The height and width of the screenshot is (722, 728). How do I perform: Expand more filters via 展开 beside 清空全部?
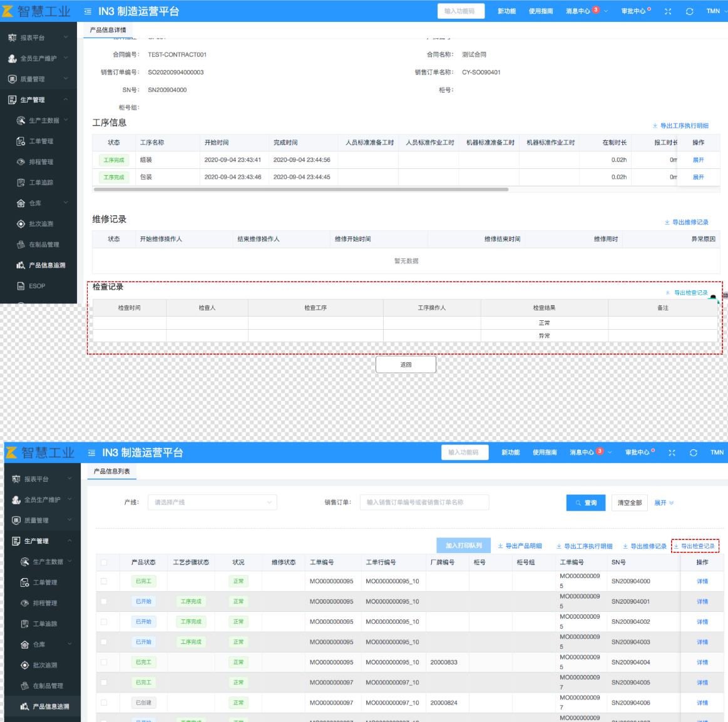pos(664,503)
